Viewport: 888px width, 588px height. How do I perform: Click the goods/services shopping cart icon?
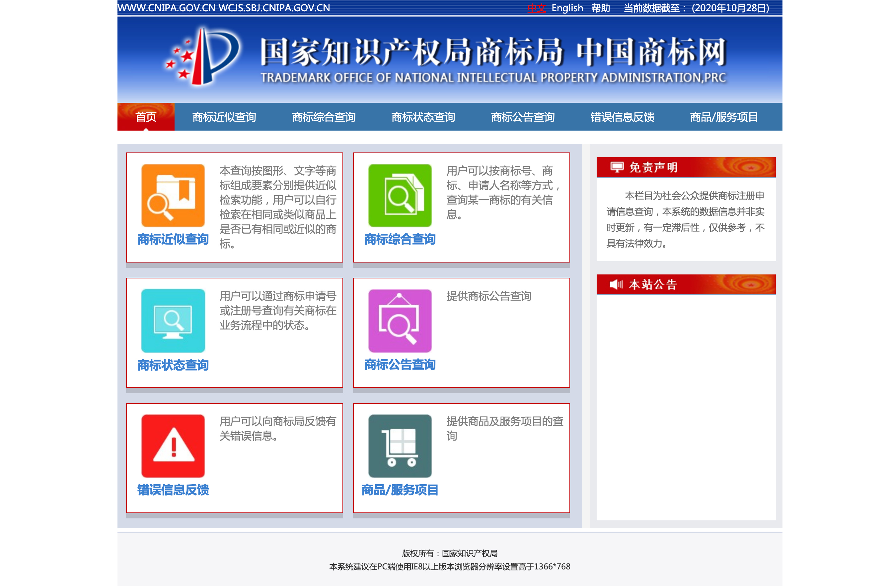400,446
